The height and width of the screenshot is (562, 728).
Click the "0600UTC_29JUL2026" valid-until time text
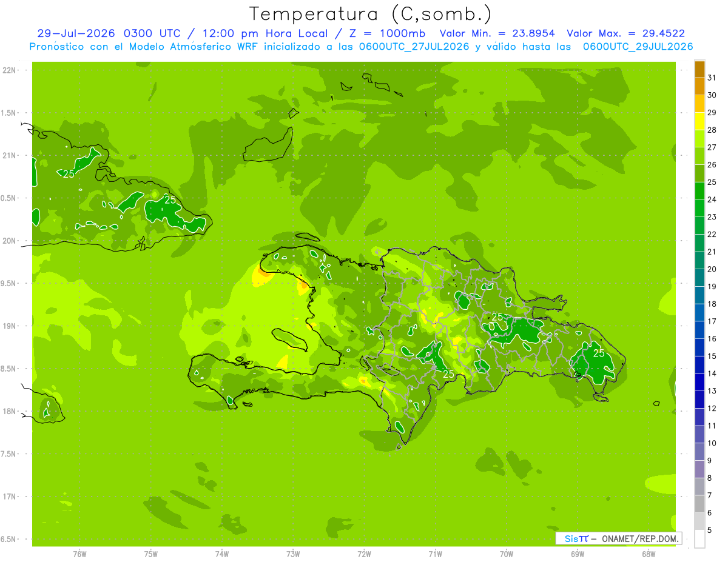click(x=638, y=47)
